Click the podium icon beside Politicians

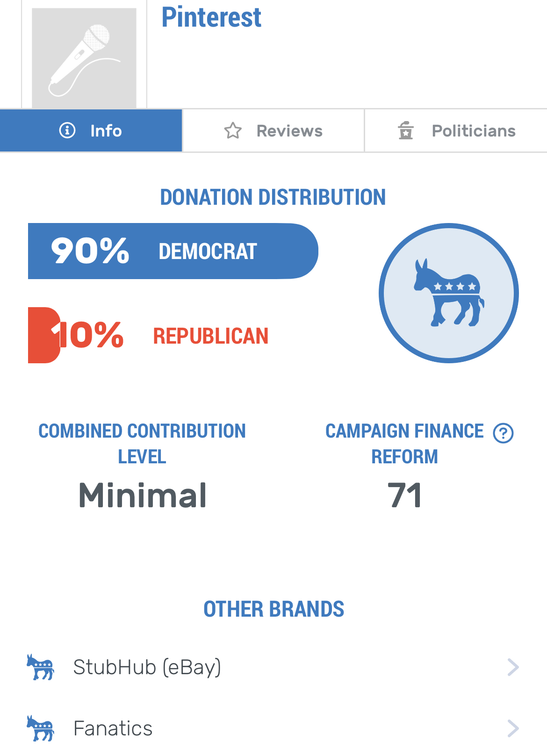click(406, 130)
